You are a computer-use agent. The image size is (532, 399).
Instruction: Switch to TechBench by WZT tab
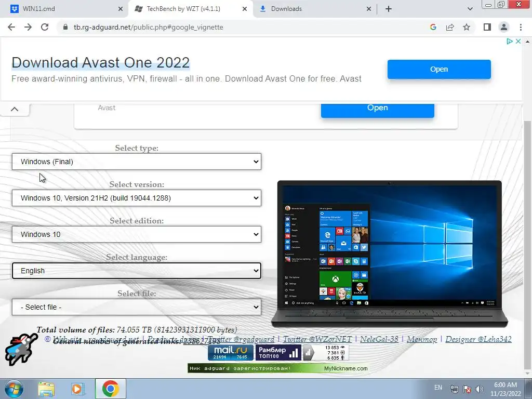point(191,9)
